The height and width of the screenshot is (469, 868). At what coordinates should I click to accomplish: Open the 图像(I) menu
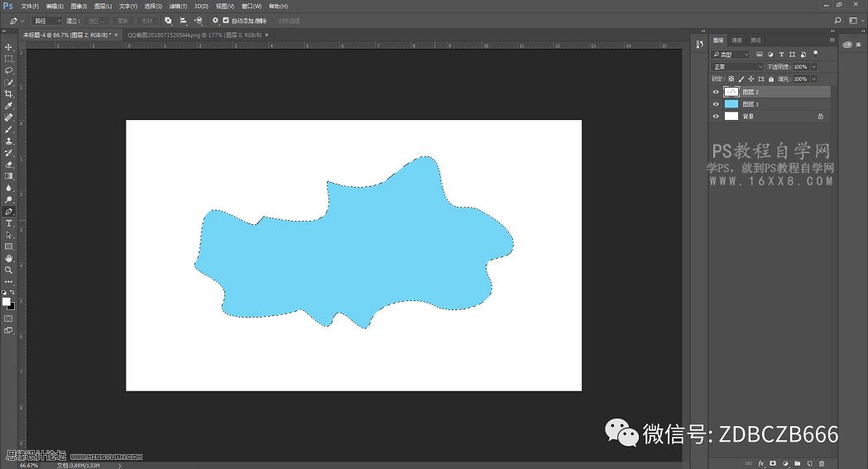pyautogui.click(x=79, y=6)
